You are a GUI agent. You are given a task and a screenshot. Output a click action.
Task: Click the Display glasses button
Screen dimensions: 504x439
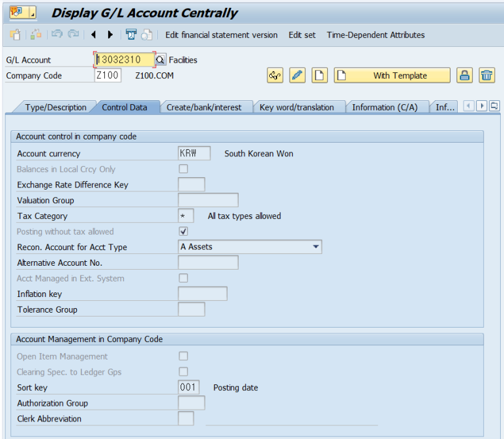pyautogui.click(x=275, y=76)
